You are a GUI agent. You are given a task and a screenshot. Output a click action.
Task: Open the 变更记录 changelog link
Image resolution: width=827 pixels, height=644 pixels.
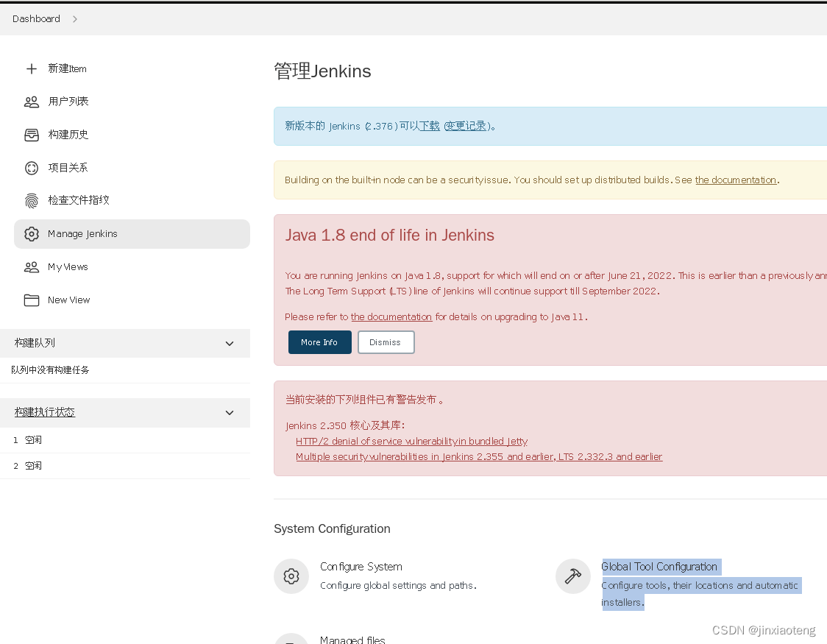[x=466, y=126]
